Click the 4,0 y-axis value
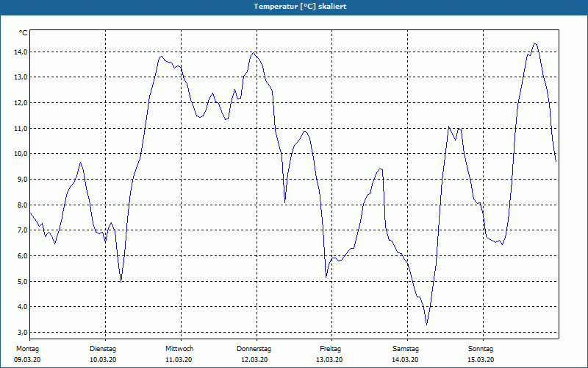Image resolution: width=588 pixels, height=368 pixels. coord(23,307)
